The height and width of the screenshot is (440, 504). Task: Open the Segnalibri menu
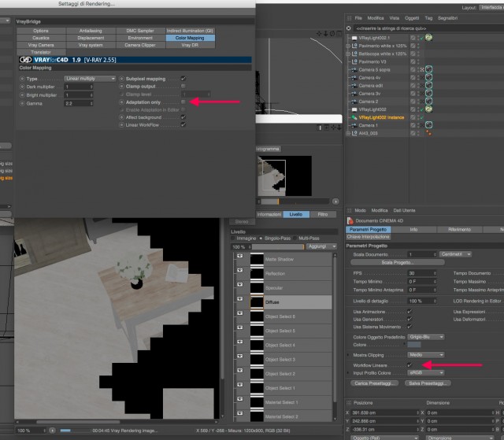tap(447, 18)
